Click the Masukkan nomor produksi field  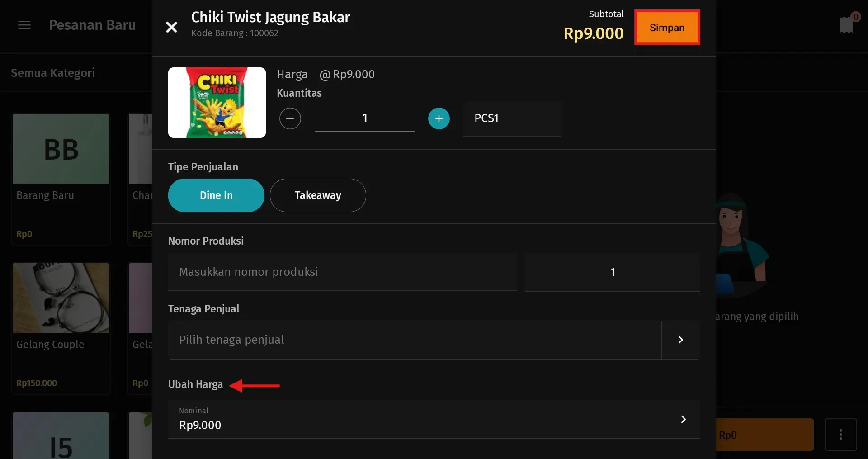(341, 272)
